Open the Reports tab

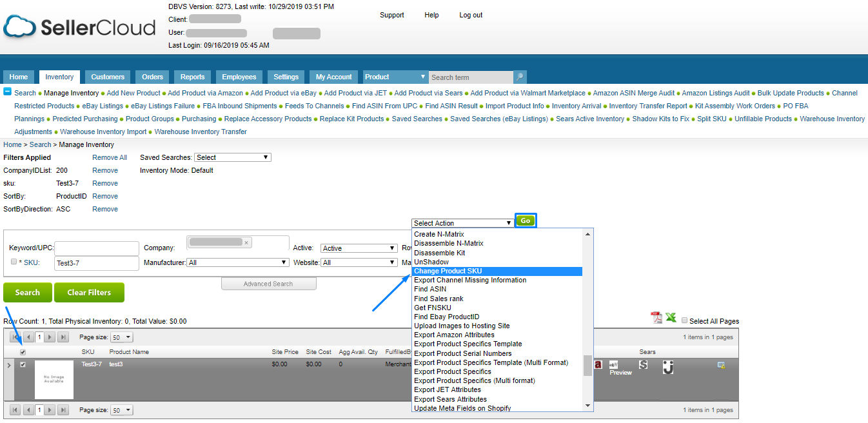point(192,77)
